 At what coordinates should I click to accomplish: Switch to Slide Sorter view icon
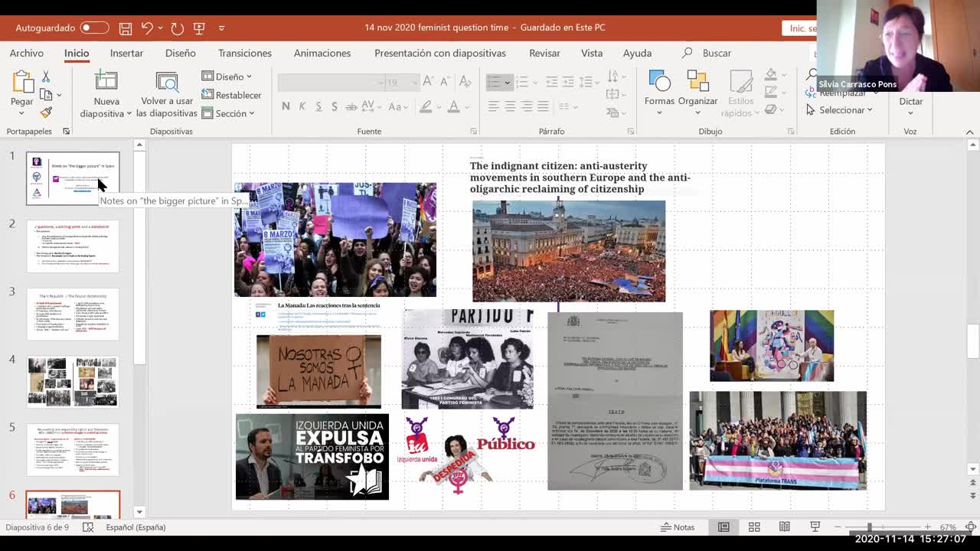pos(754,527)
